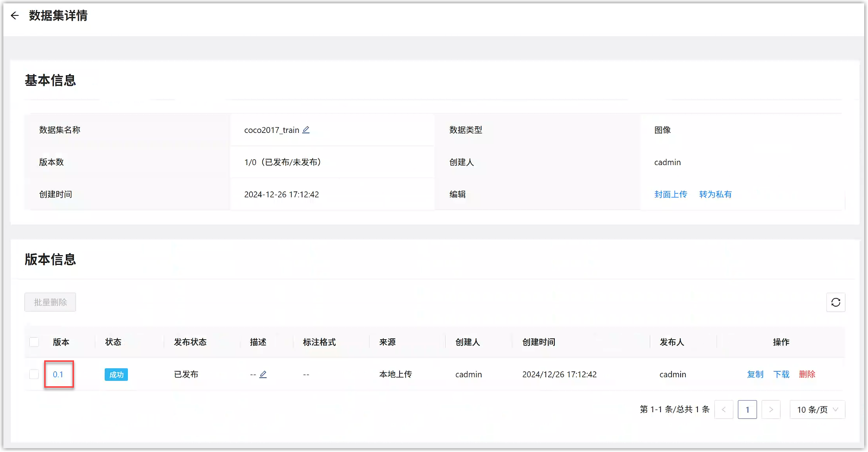Click the 2024-12-26 17:12:42 value
Image resolution: width=868 pixels, height=452 pixels.
(281, 194)
